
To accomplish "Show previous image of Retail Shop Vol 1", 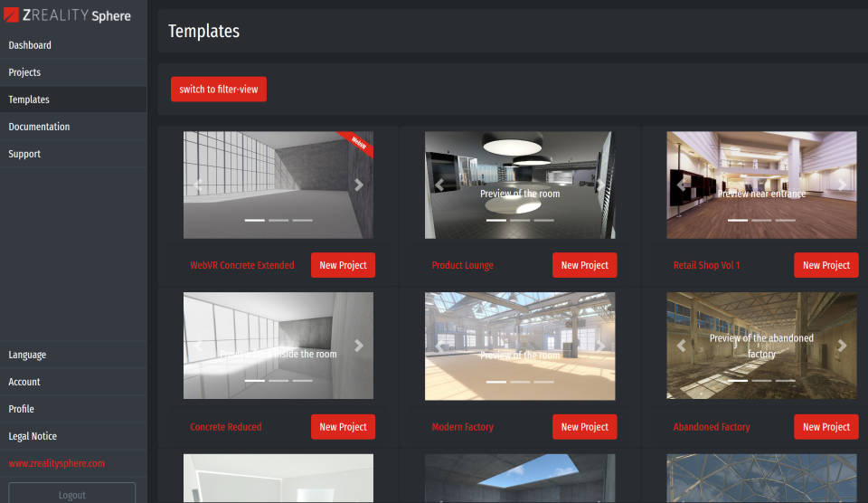I will tap(681, 185).
